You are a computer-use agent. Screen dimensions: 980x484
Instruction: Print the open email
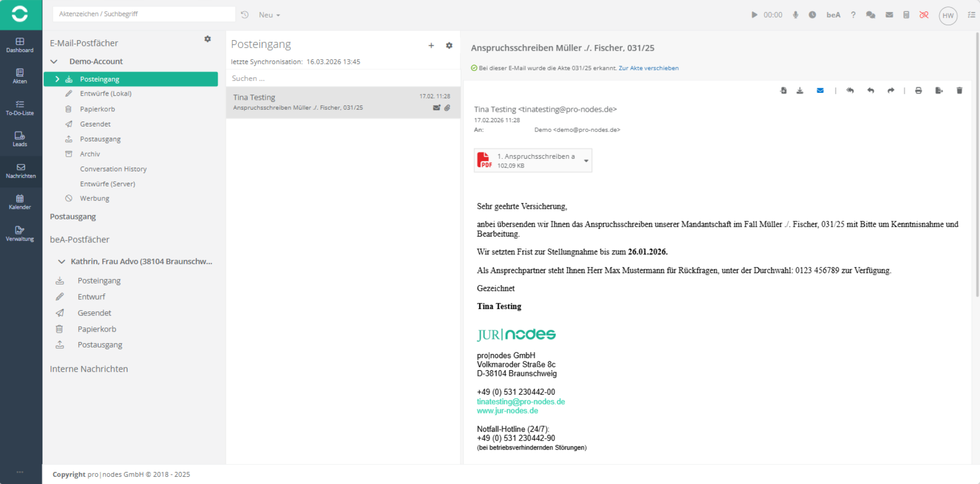point(918,91)
